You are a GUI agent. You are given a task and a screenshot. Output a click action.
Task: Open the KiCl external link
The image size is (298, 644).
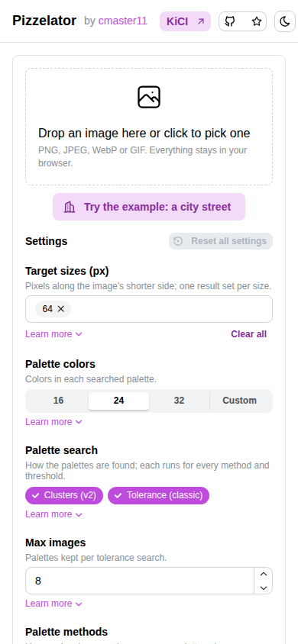click(185, 21)
